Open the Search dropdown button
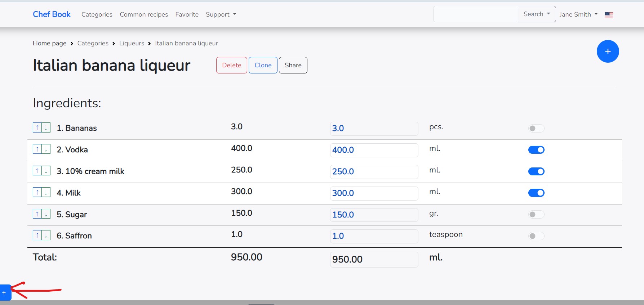Viewport: 644px width, 305px height. click(536, 14)
